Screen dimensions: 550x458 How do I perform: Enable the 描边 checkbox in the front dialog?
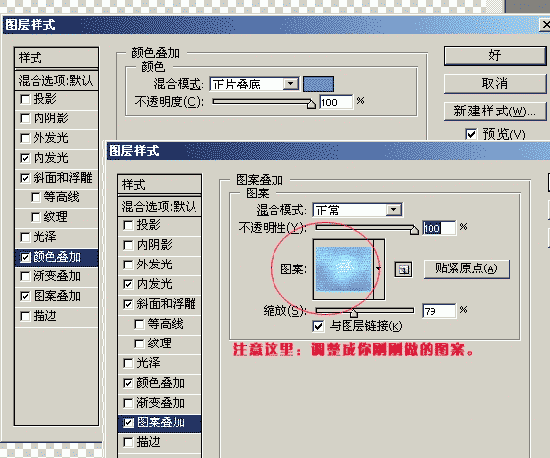coord(129,442)
